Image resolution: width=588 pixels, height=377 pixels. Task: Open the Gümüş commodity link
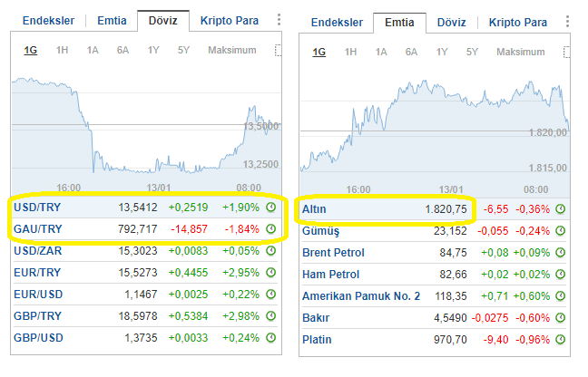[320, 231]
